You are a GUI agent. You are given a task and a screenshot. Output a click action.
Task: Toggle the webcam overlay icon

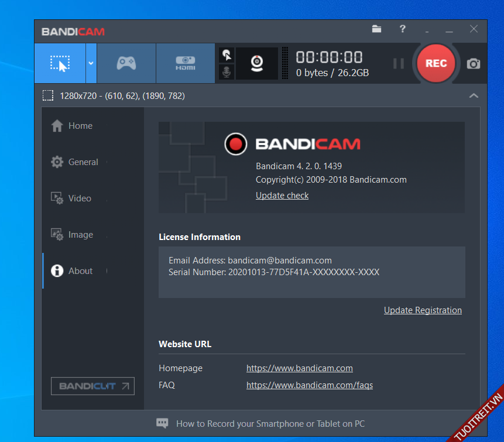pos(257,63)
